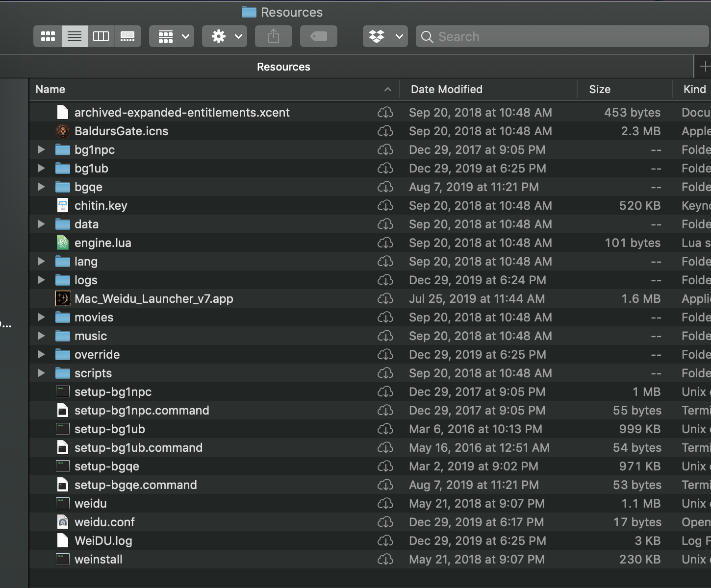Click the '17 bytes' size cell
This screenshot has width=711, height=588.
point(637,522)
